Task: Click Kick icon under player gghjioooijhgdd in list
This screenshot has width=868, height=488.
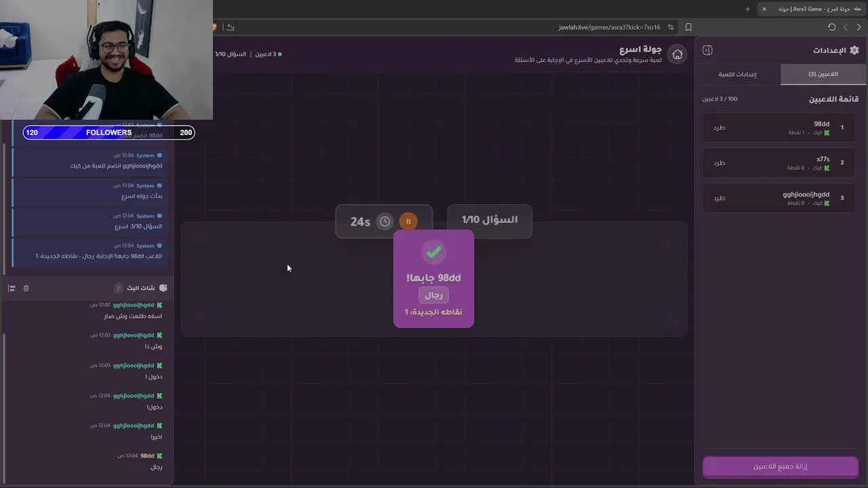Action: 827,203
